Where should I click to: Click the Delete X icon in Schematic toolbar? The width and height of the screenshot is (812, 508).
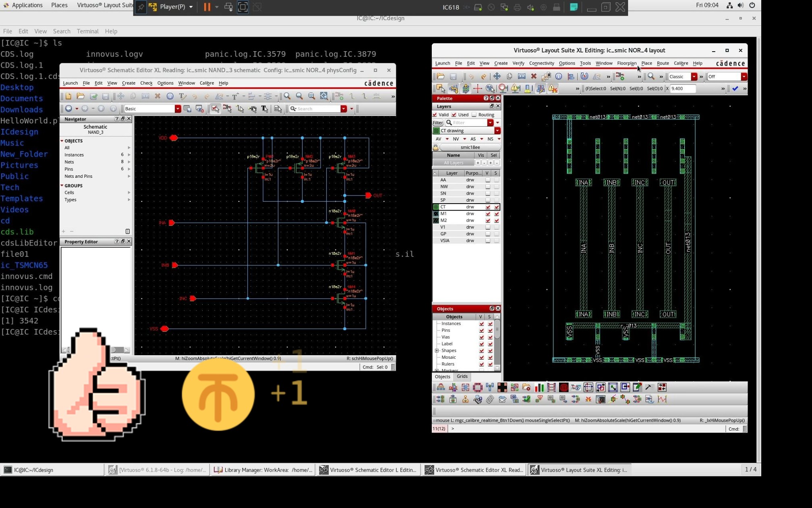157,96
